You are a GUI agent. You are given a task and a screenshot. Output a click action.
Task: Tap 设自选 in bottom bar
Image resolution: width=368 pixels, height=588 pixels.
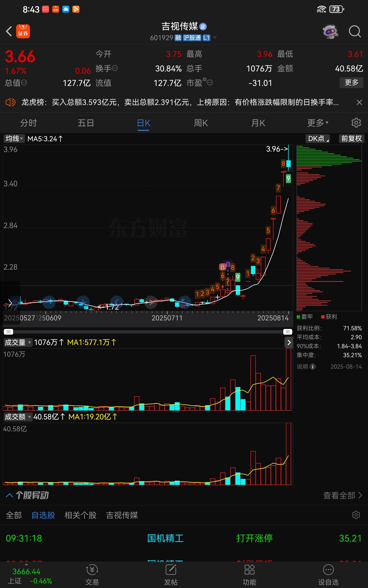coord(328,575)
